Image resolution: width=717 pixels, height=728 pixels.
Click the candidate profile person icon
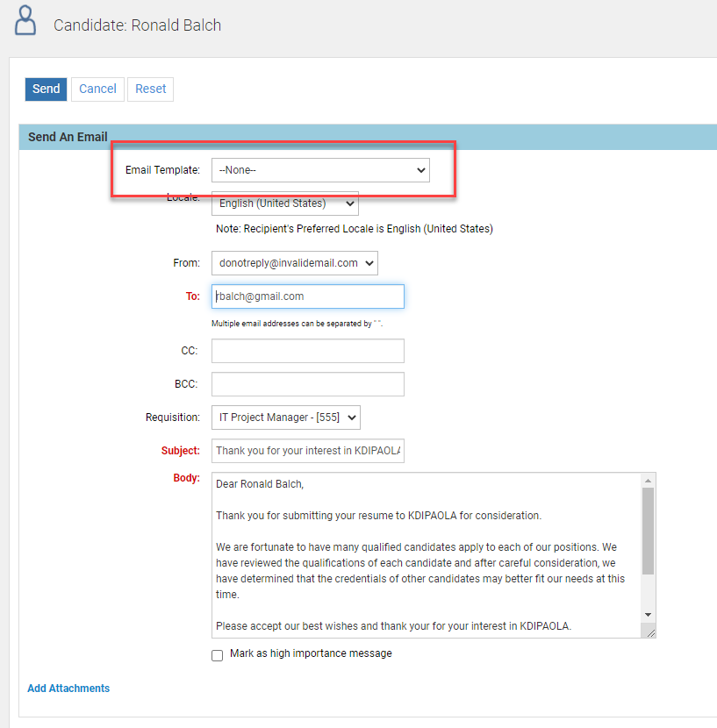pyautogui.click(x=26, y=21)
